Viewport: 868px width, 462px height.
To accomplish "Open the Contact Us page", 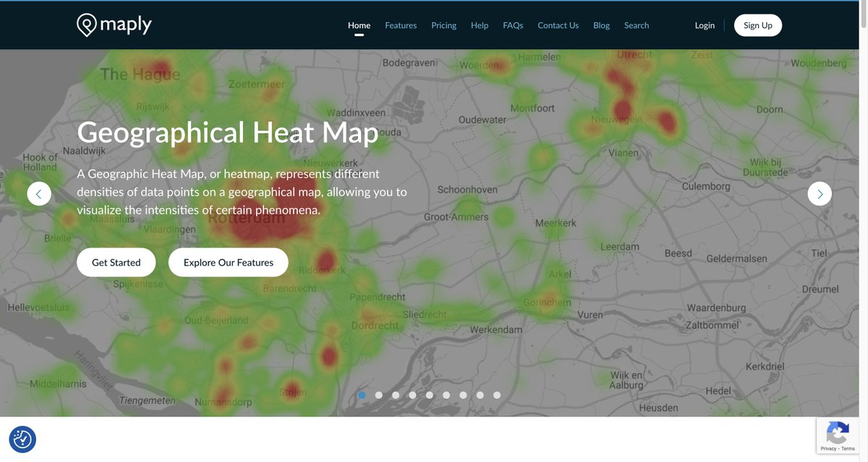I will [558, 25].
